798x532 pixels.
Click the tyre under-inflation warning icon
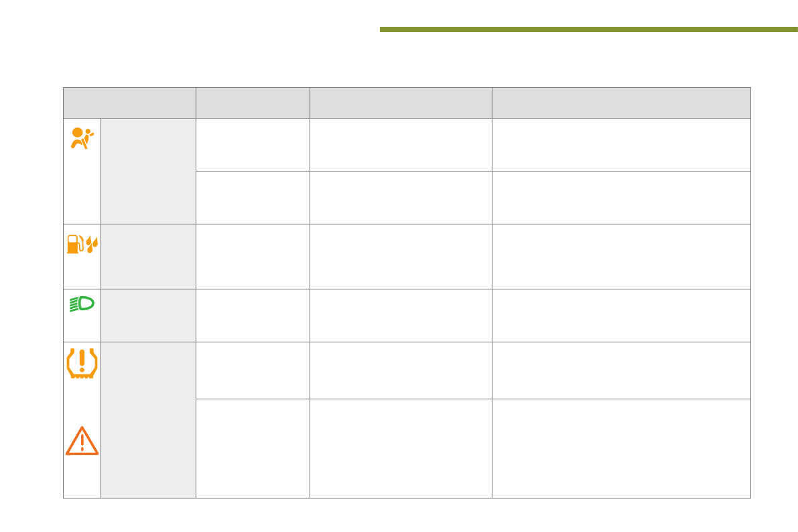pyautogui.click(x=82, y=362)
